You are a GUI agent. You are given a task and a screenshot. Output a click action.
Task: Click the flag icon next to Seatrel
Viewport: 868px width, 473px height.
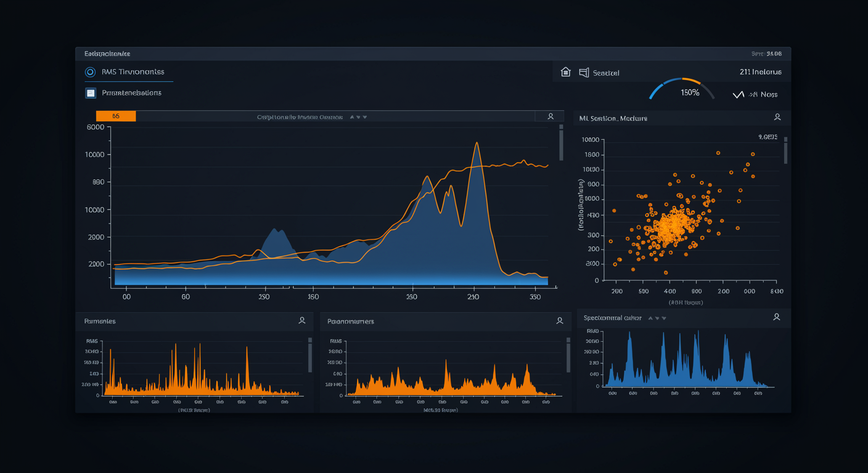(x=584, y=73)
